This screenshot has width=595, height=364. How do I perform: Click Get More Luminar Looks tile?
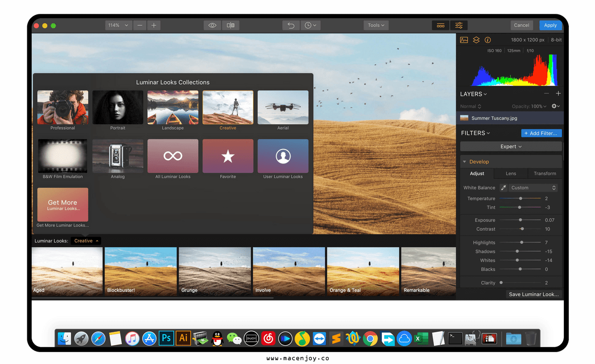click(62, 205)
